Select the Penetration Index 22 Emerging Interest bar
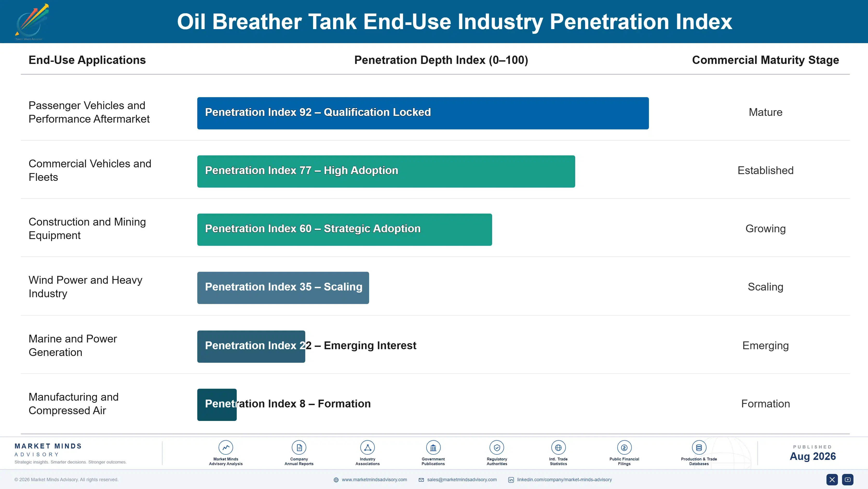This screenshot has width=868, height=489. [x=251, y=346]
